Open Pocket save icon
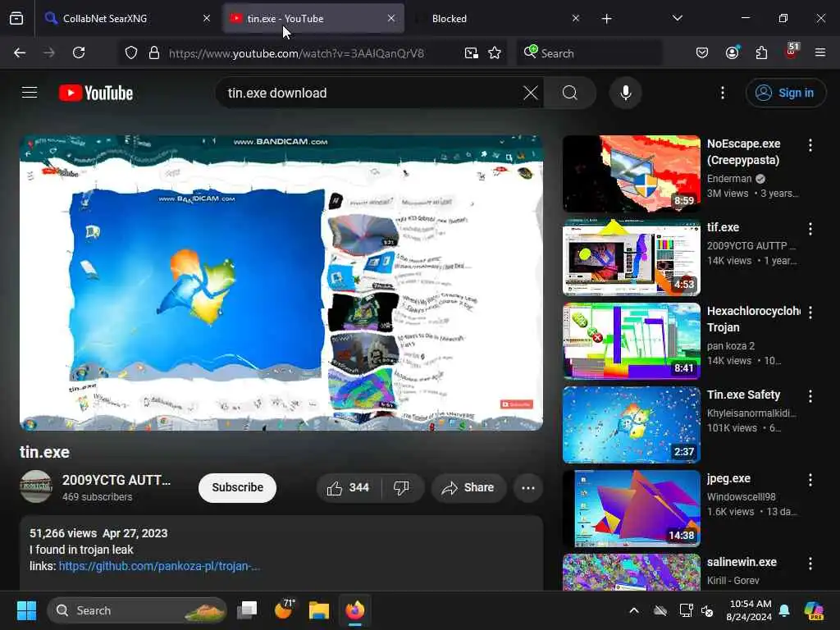 click(702, 52)
